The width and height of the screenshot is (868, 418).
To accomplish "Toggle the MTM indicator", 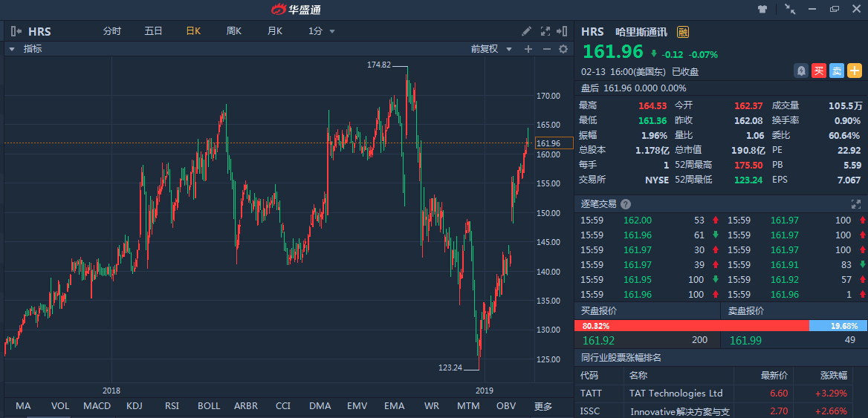I will (468, 406).
